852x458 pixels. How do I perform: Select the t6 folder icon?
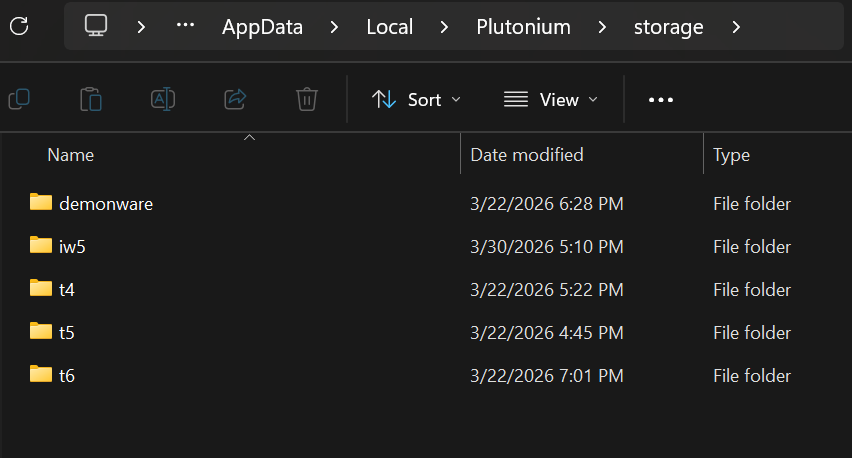click(x=41, y=374)
